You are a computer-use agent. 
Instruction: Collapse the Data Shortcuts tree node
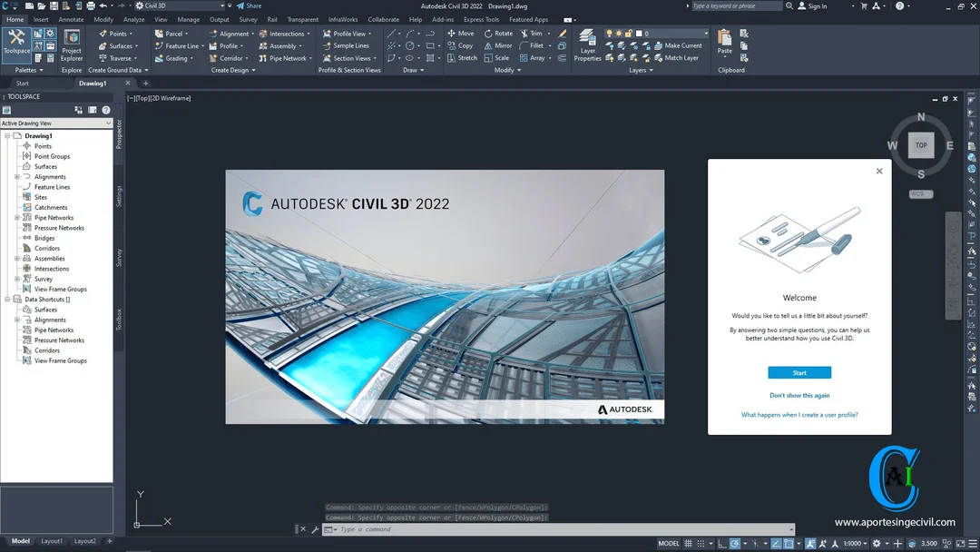(7, 300)
